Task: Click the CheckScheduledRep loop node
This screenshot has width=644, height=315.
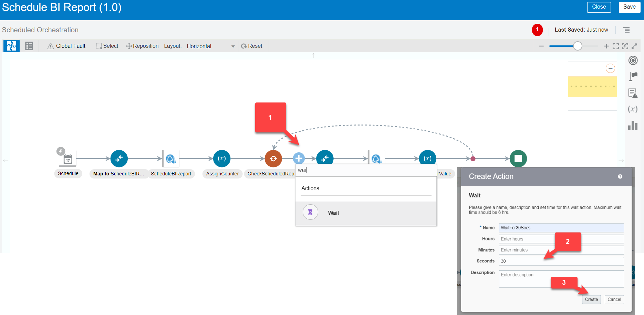Action: 273,159
